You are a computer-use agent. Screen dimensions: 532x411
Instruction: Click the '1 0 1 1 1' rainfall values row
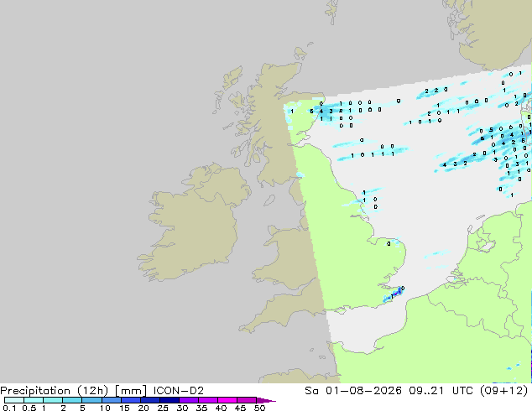click(373, 154)
